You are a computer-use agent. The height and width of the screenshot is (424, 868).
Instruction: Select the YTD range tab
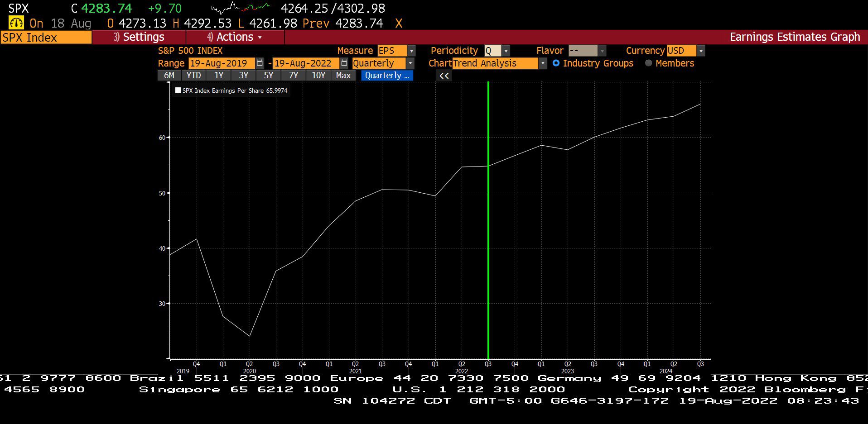coord(194,76)
